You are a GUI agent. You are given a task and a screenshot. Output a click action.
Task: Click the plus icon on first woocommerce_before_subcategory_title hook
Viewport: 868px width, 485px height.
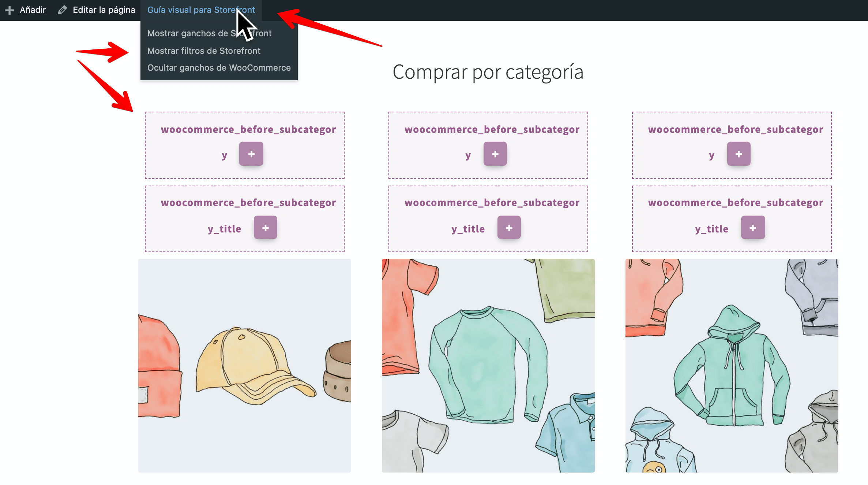[x=265, y=227]
